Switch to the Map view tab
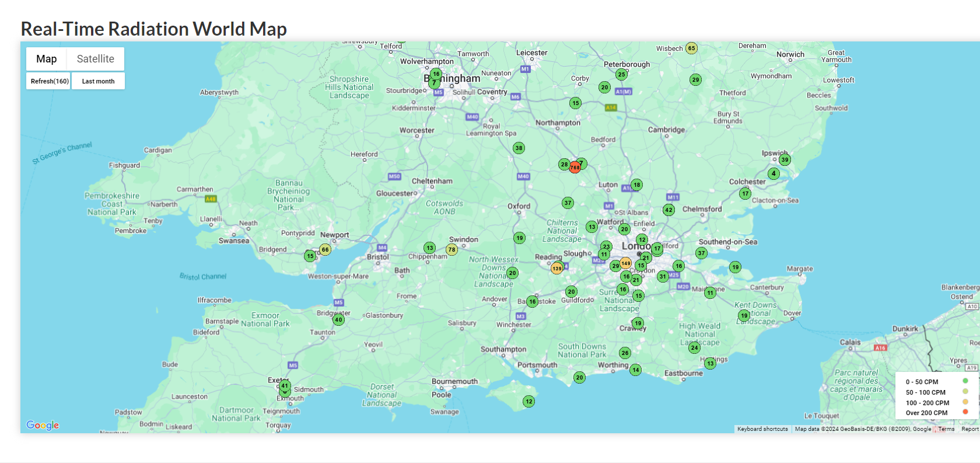 (x=47, y=59)
